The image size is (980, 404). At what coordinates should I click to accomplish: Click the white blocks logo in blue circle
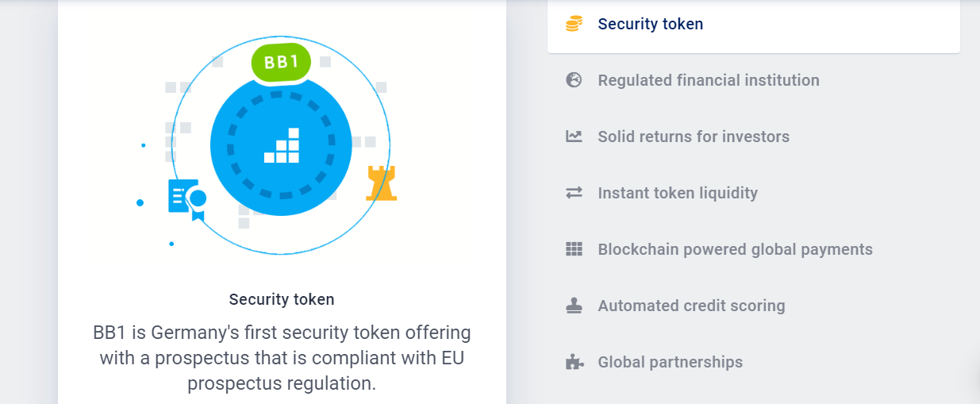click(x=282, y=146)
